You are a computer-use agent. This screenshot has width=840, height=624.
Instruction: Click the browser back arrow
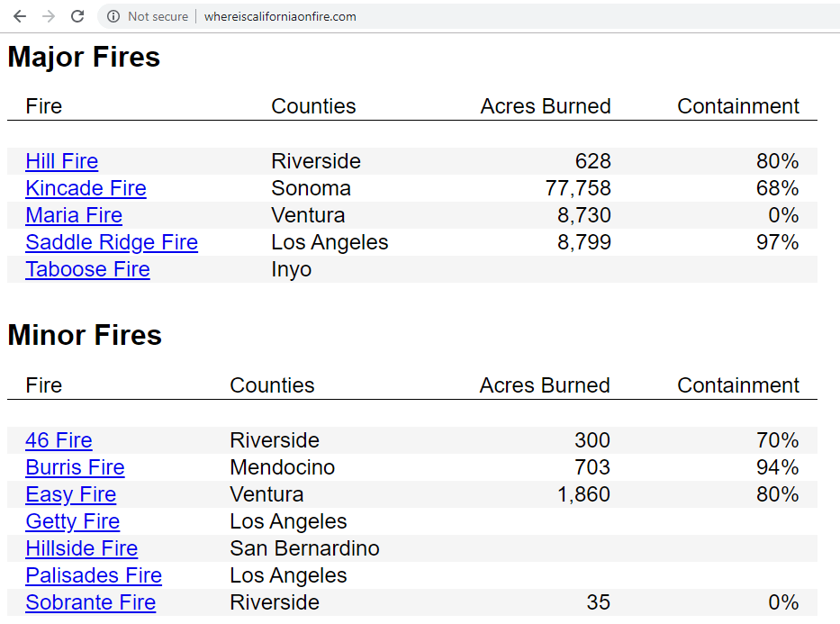[20, 16]
